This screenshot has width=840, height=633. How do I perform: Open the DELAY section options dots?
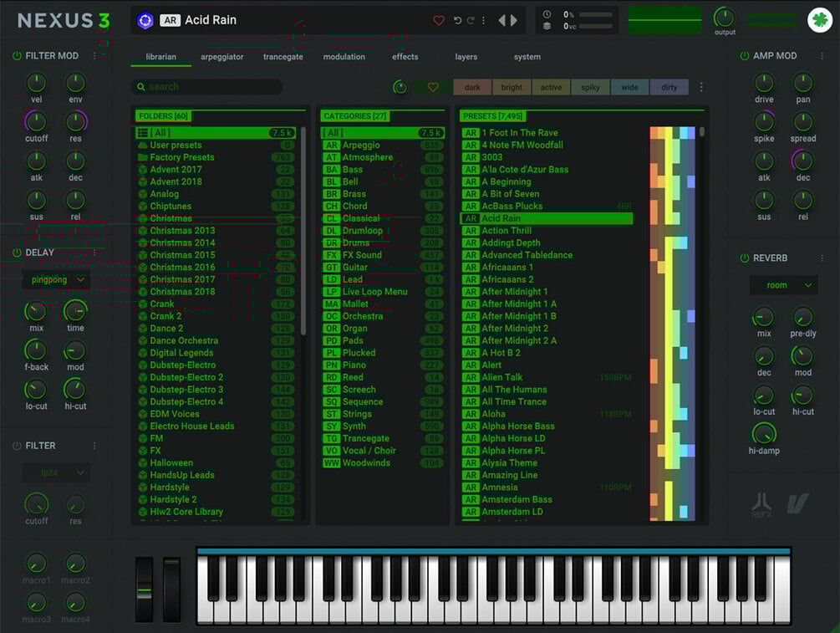click(94, 253)
